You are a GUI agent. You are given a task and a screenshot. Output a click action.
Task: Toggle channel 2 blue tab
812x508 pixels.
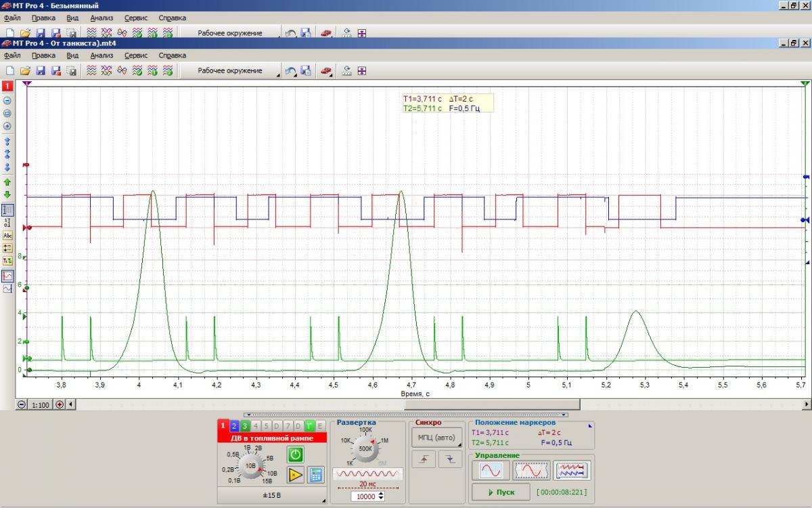[x=234, y=425]
